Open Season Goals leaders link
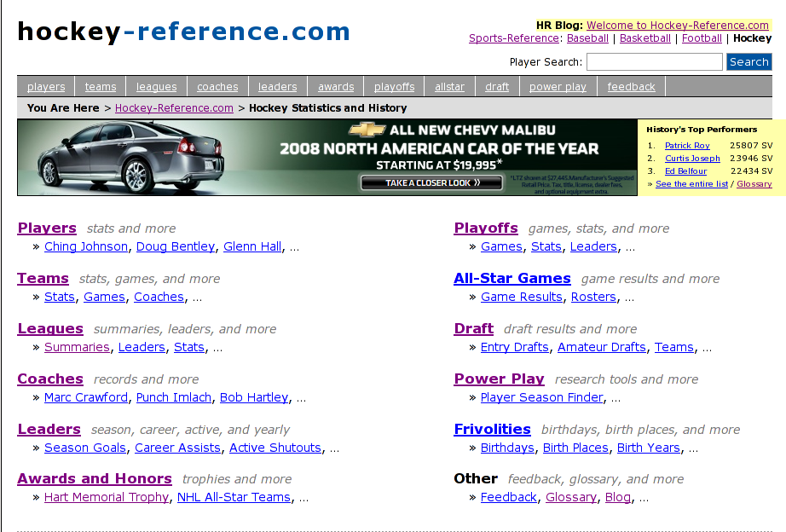Viewport: 786px width, 532px height. click(x=84, y=448)
